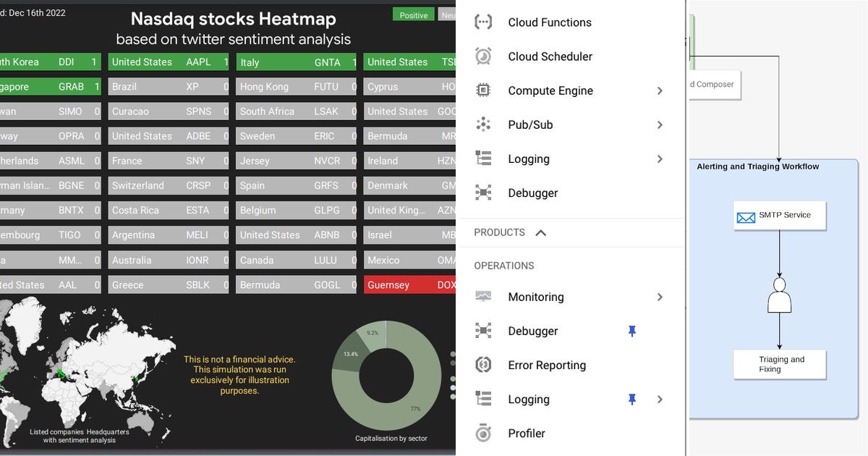Toggle the Positive sentiment filter
This screenshot has height=456, width=868.
pyautogui.click(x=413, y=14)
